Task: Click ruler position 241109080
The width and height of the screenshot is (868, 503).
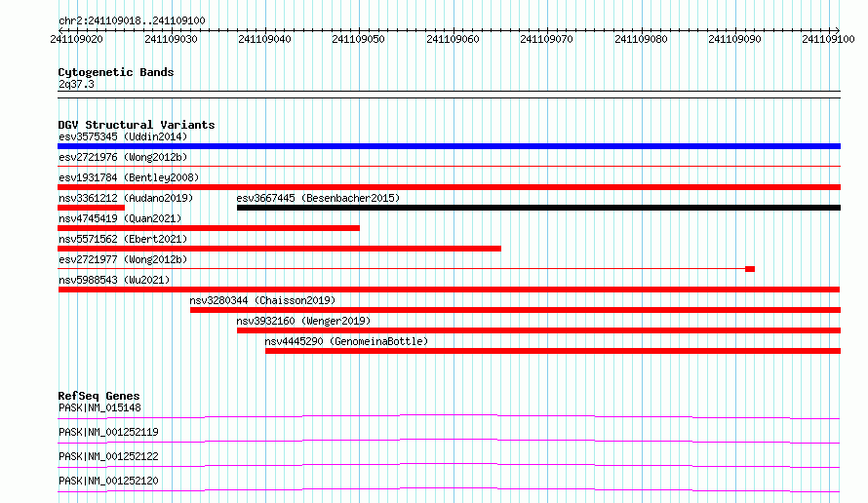Action: [641, 39]
